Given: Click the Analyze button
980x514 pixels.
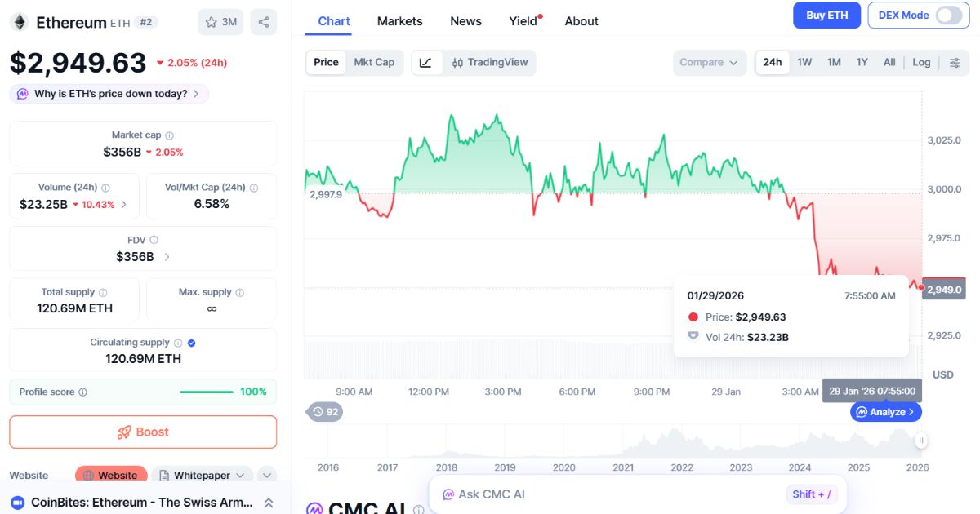Looking at the screenshot, I should pyautogui.click(x=886, y=412).
